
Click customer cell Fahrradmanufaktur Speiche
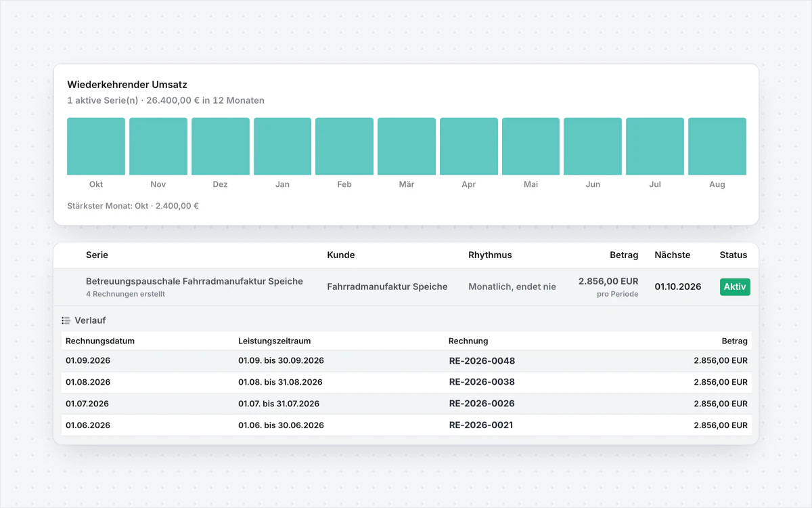[387, 287]
